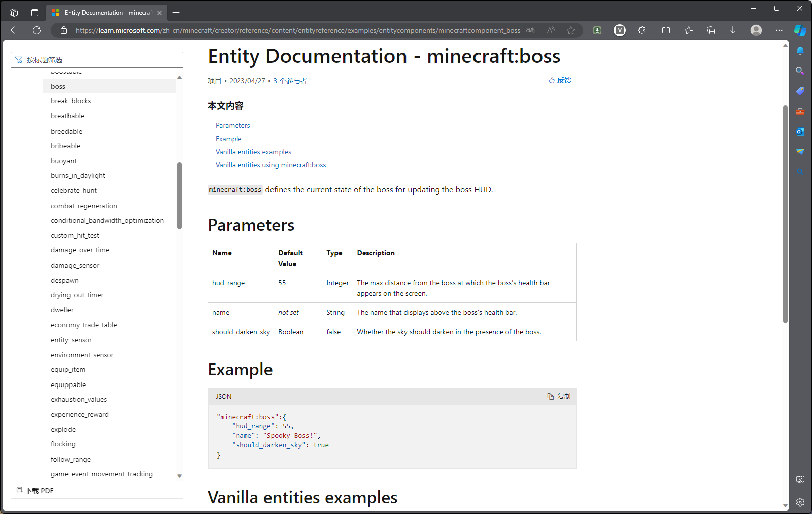
Task: Click the main page scrollbar thumb
Action: (785, 214)
